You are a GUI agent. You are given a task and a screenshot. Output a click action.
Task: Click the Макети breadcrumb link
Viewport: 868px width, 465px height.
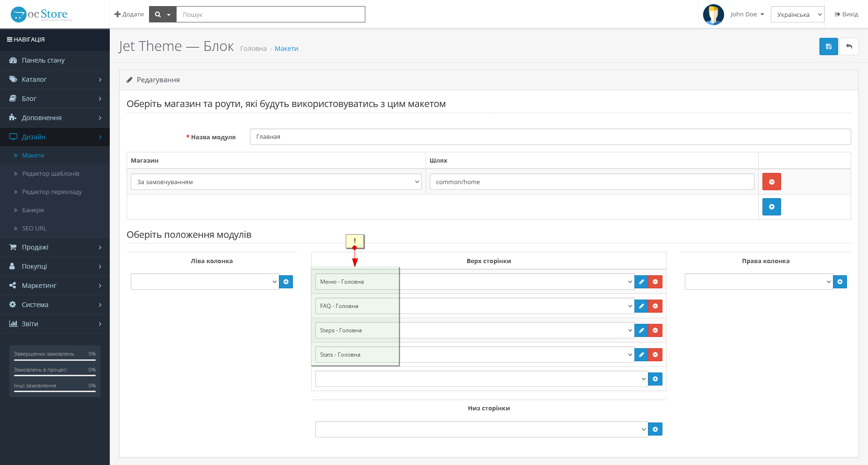click(286, 49)
